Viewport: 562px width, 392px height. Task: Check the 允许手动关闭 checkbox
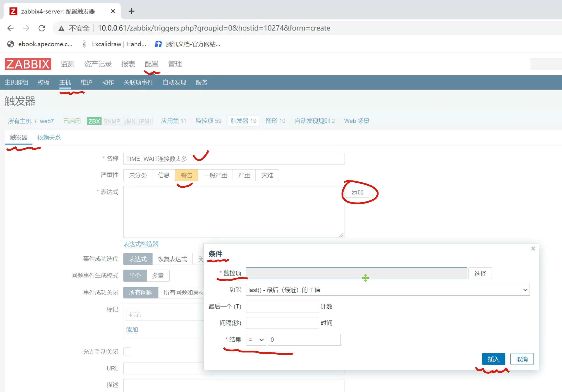coord(127,351)
